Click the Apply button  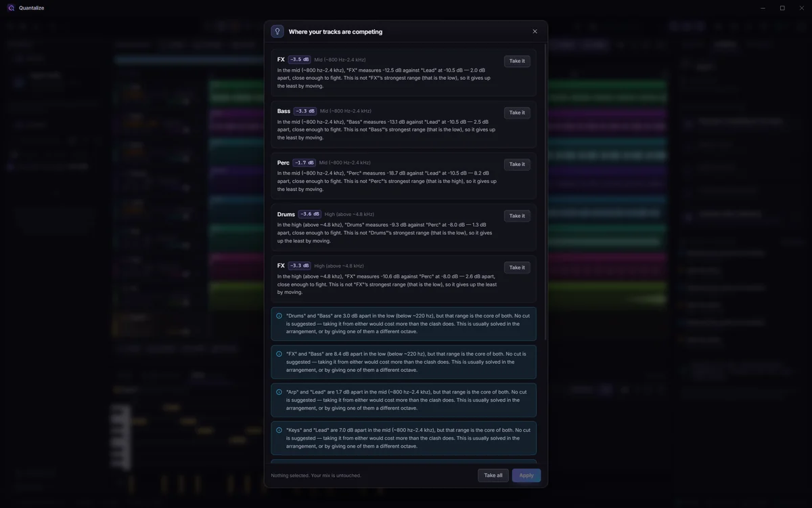point(526,475)
